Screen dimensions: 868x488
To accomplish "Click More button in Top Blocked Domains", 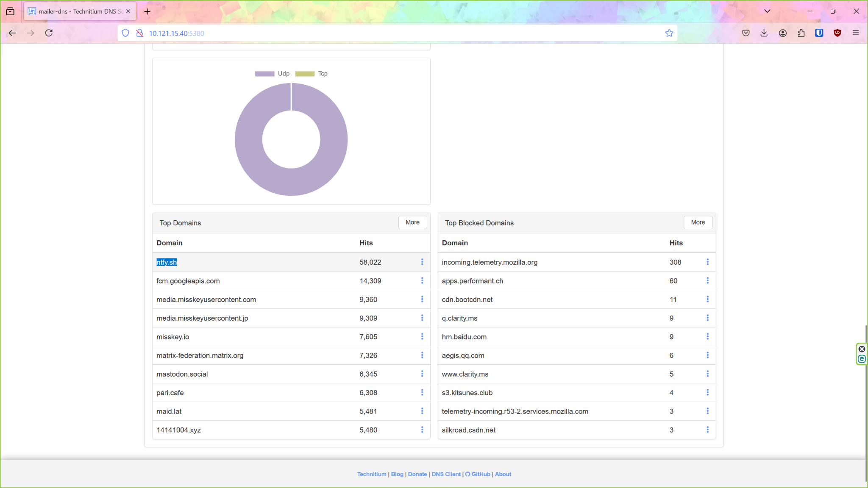I will coord(698,222).
